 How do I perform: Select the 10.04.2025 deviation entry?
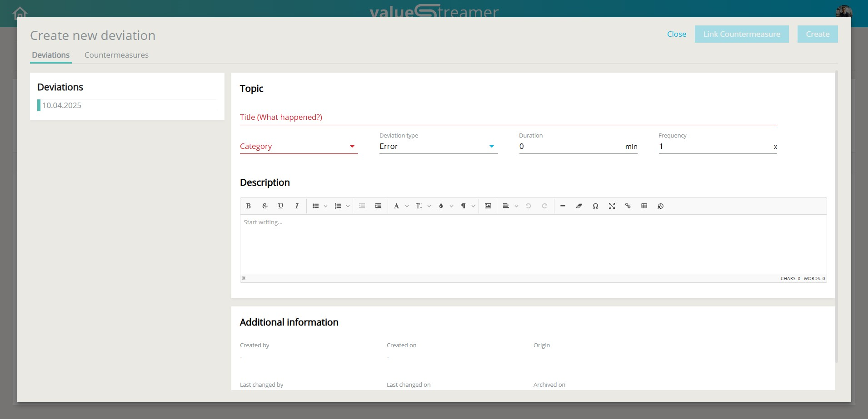(127, 105)
